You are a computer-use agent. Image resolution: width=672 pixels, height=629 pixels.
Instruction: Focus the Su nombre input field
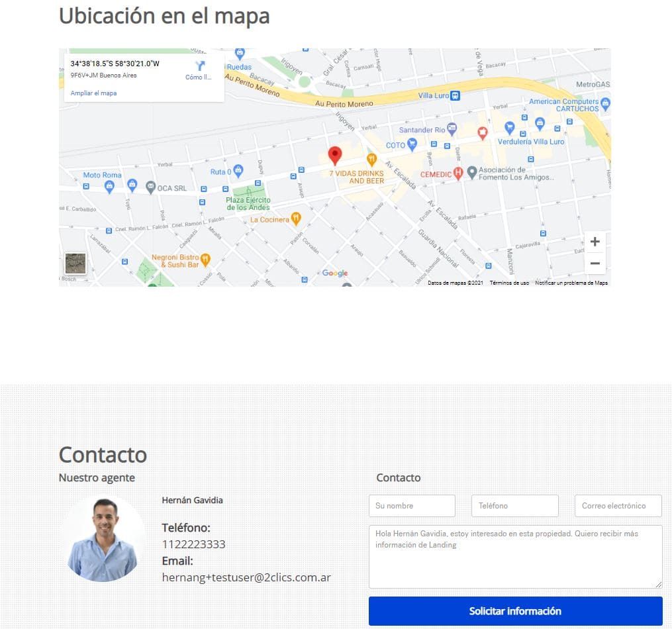tap(412, 506)
